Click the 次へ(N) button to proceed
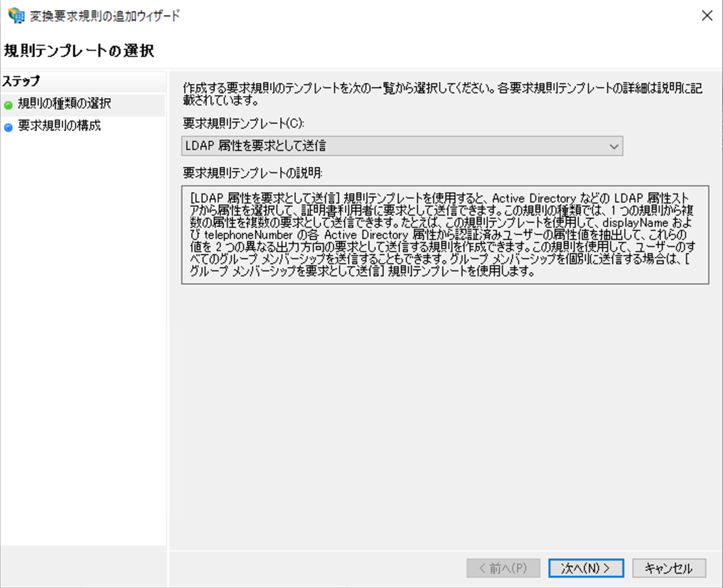This screenshot has width=723, height=588. 586,568
